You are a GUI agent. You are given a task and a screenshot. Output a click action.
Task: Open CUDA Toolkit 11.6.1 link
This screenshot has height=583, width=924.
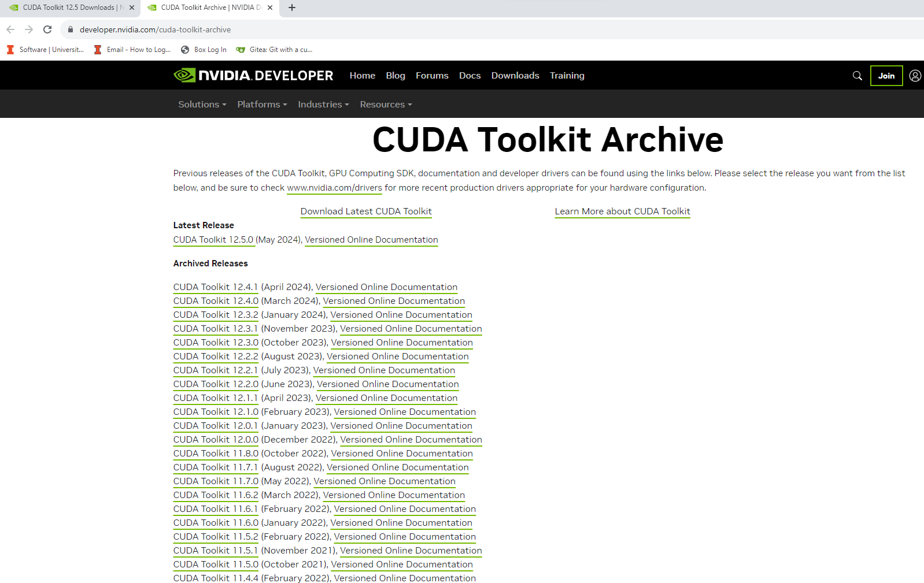[216, 509]
